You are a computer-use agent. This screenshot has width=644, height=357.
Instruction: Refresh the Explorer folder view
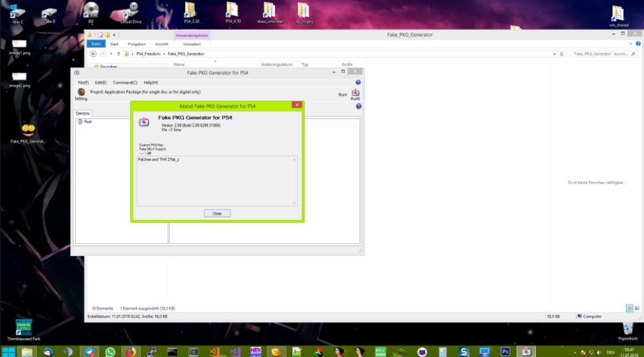pos(562,54)
